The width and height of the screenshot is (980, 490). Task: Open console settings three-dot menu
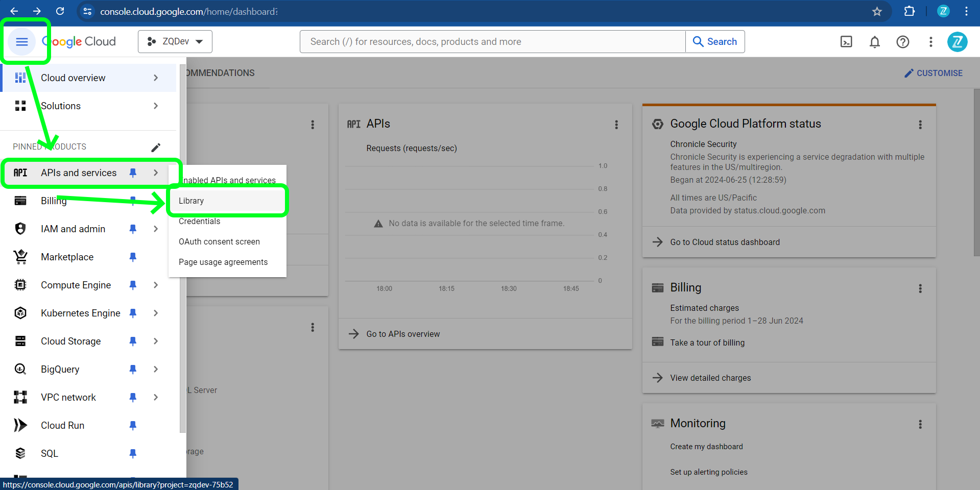coord(930,41)
